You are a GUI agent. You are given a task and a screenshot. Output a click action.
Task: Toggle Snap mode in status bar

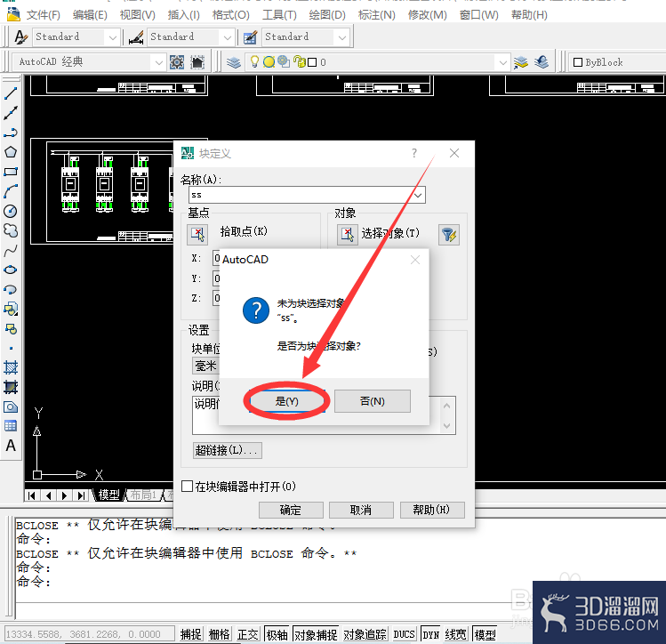coord(190,634)
